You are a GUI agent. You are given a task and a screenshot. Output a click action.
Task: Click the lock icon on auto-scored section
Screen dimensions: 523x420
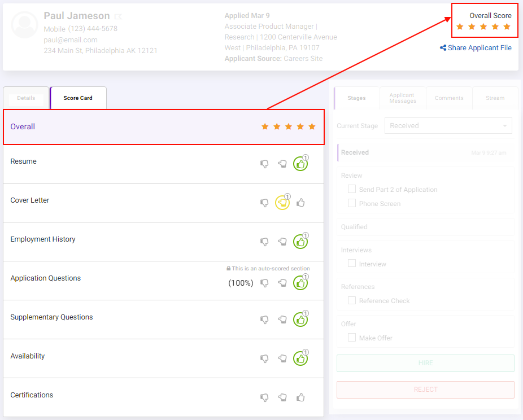229,268
